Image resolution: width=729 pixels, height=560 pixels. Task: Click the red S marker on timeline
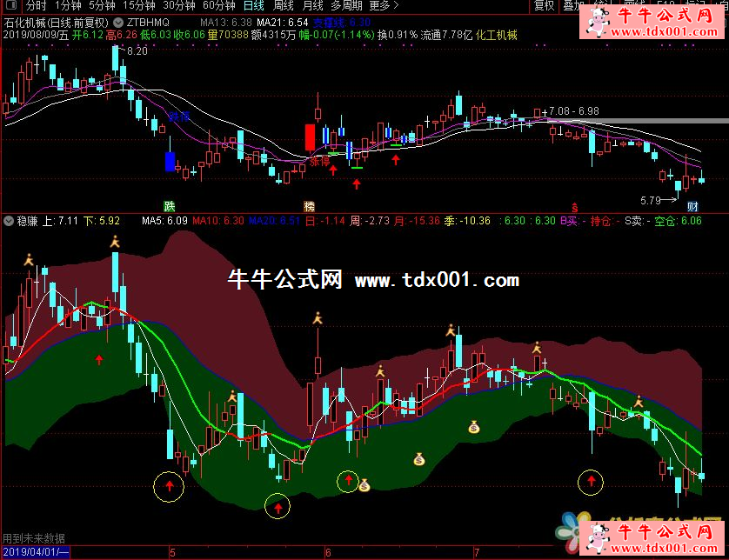pyautogui.click(x=575, y=207)
